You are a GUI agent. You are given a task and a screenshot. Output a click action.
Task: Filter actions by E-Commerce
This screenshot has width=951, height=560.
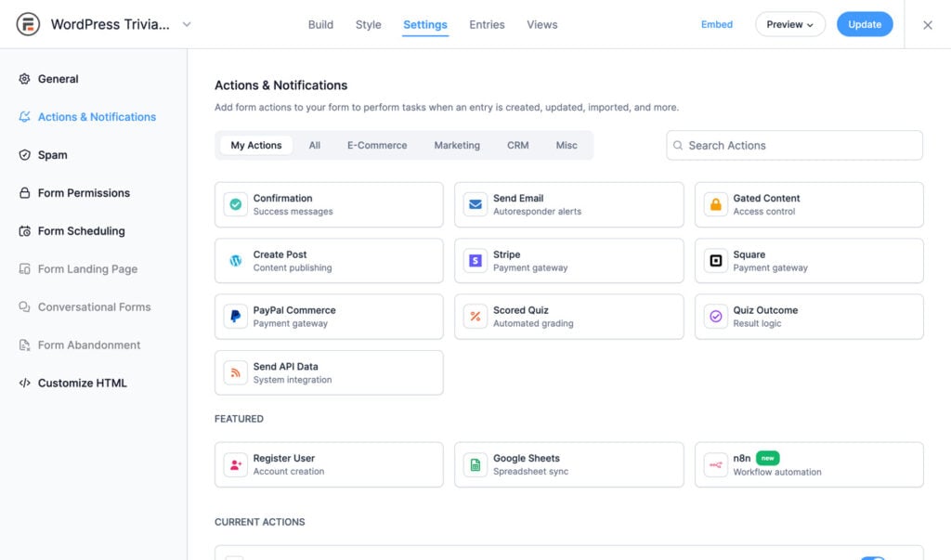pos(377,145)
